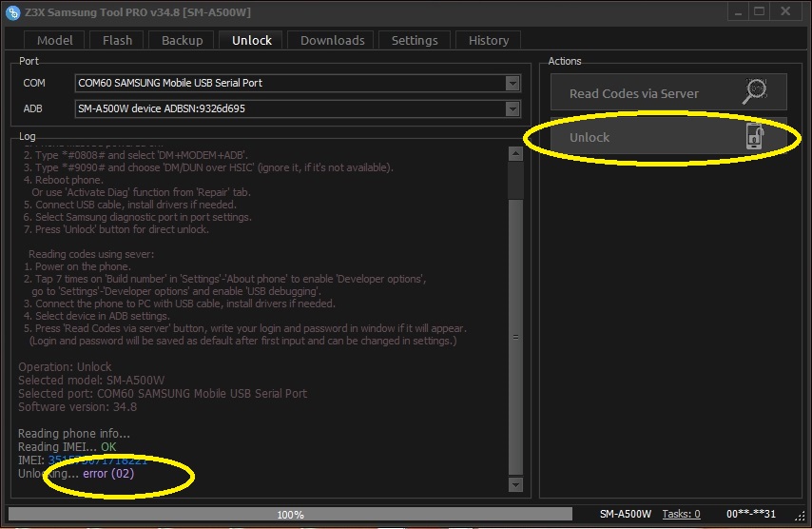Expand the COM port dropdown arrow
Viewport: 812px width, 529px height.
point(512,83)
